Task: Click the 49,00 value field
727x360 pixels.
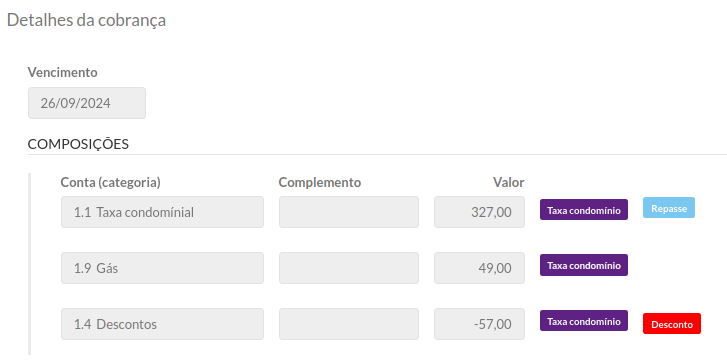Action: 479,268
